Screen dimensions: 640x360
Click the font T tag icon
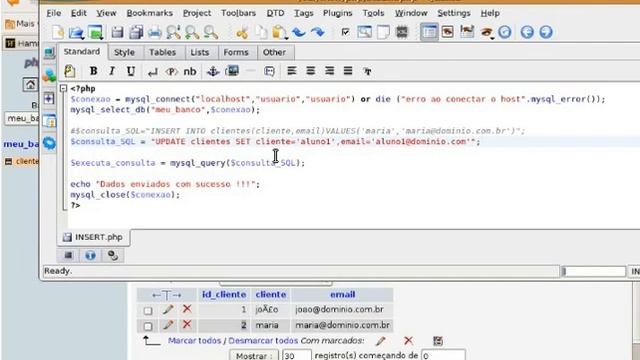click(x=367, y=72)
